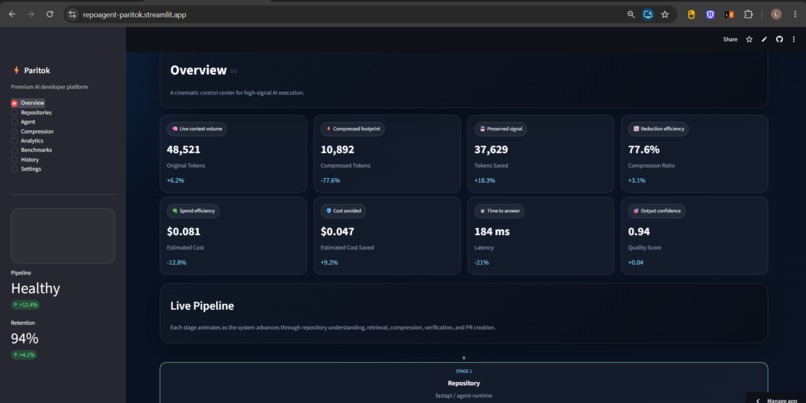
Task: Open the browser zoom magnifier icon
Action: 631,14
